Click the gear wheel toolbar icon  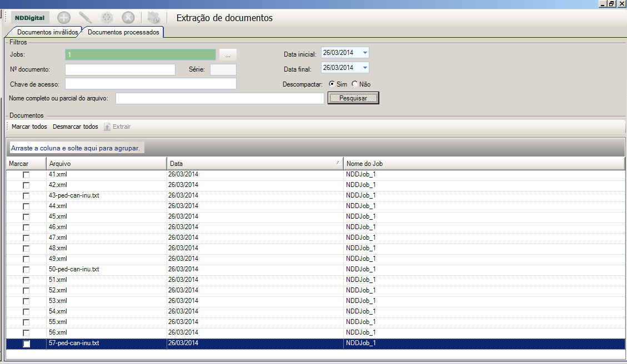pos(107,18)
